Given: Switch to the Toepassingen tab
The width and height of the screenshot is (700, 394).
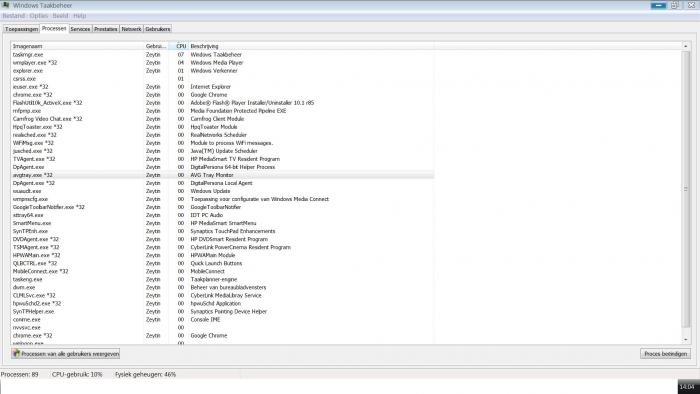Looking at the screenshot, I should [21, 29].
